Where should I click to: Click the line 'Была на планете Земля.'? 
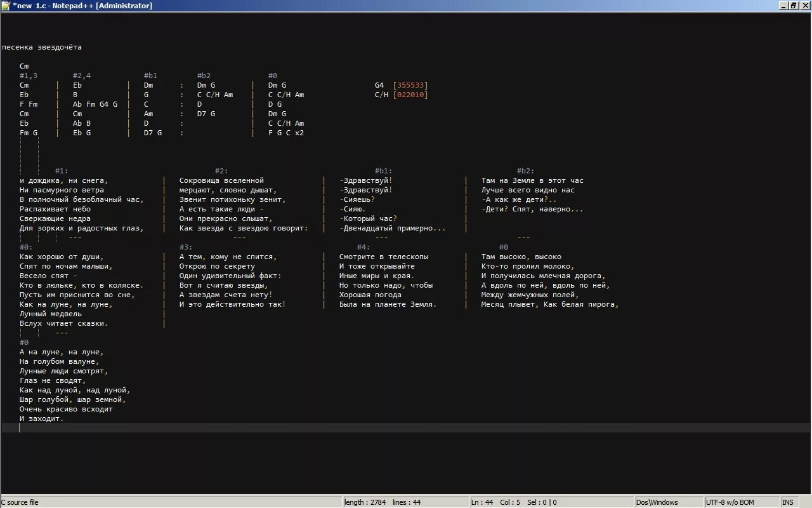(388, 304)
